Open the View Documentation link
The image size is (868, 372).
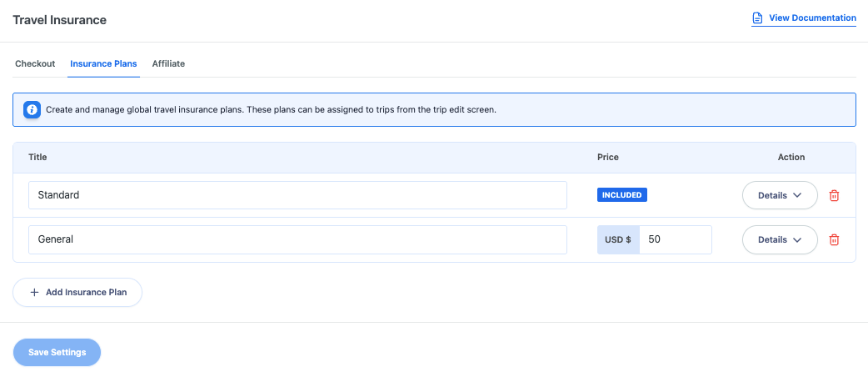811,18
